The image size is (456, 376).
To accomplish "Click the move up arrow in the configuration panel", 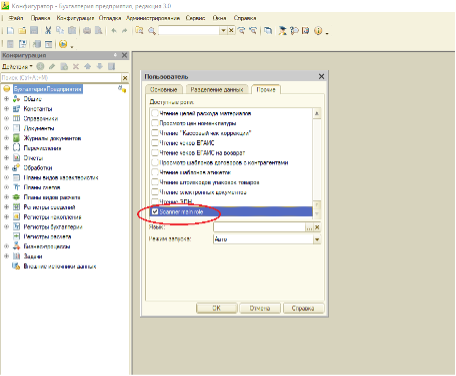I will 87,66.
